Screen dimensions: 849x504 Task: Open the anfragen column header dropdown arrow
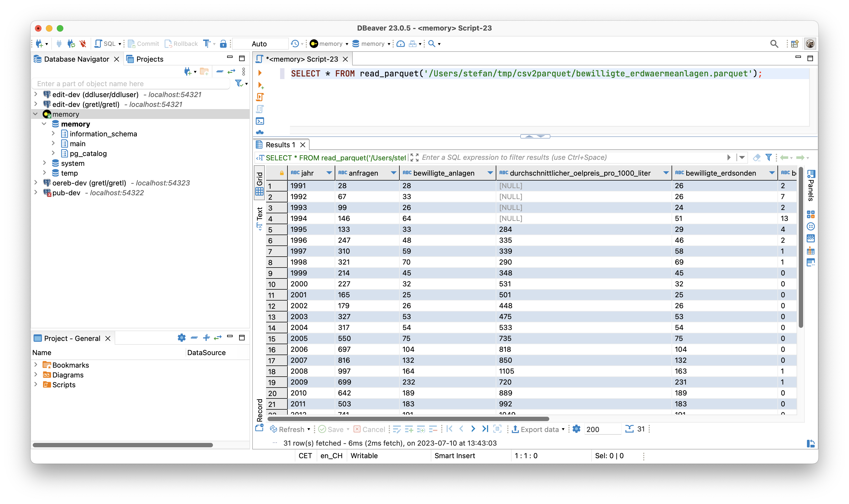pos(394,173)
